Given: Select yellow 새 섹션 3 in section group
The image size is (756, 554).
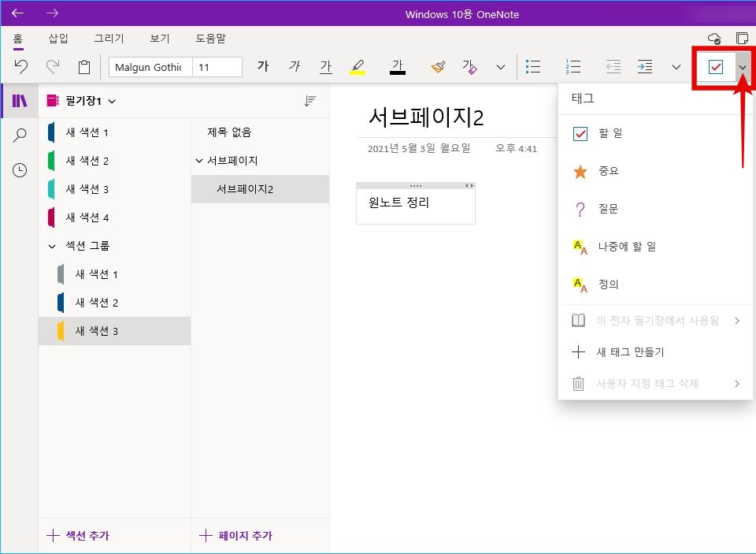Looking at the screenshot, I should coord(114,331).
